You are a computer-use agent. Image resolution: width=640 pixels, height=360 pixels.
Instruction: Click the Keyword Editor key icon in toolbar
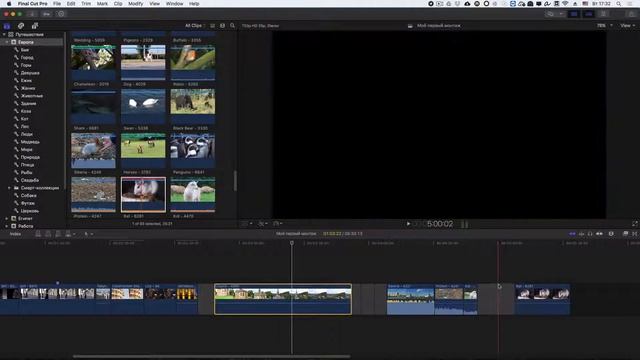(x=47, y=14)
